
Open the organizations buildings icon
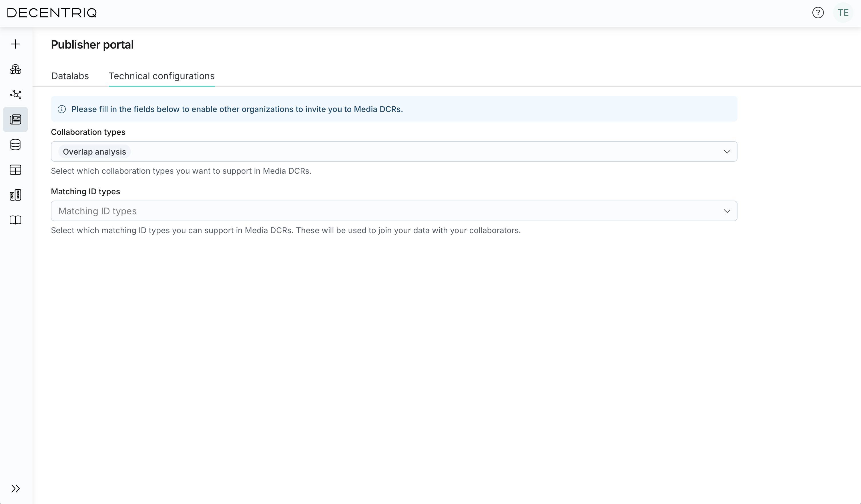point(15,195)
